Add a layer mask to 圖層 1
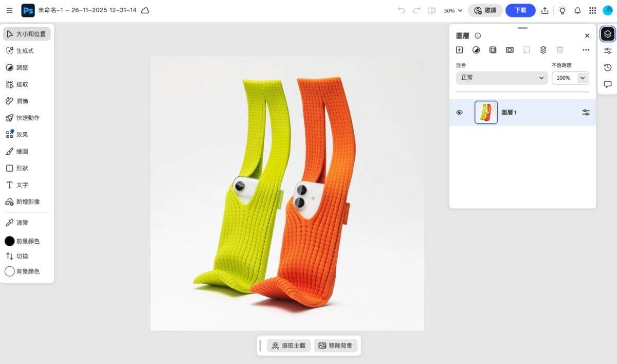 [x=493, y=50]
